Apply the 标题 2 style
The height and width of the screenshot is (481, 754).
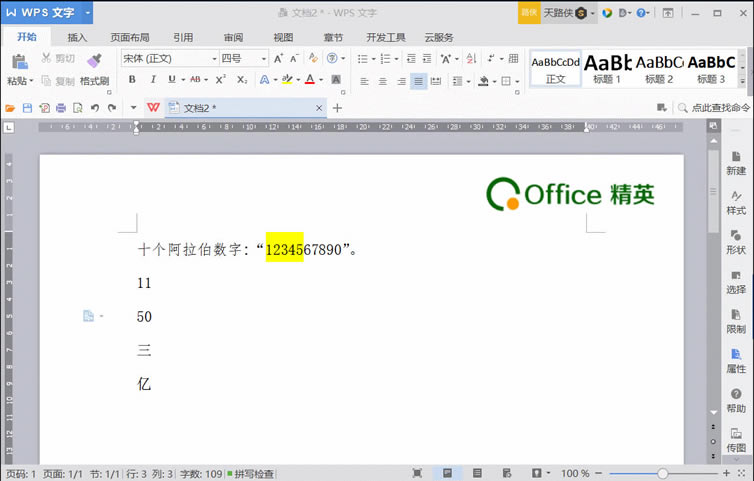659,69
